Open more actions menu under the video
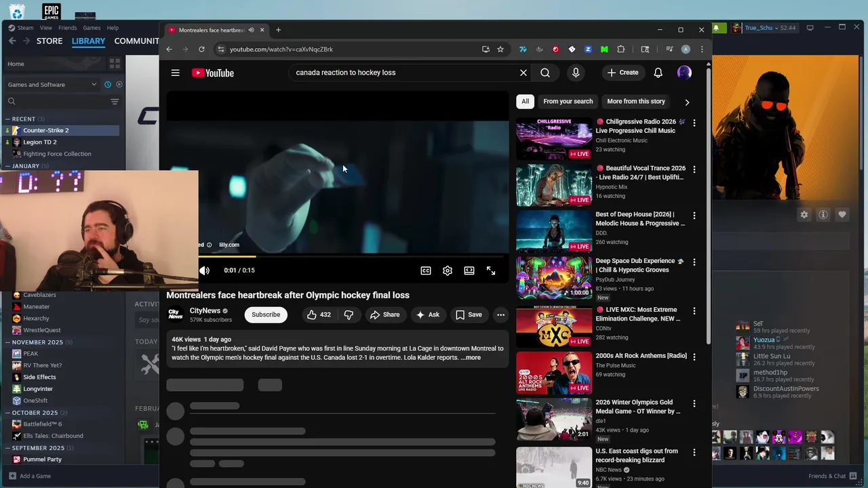The width and height of the screenshot is (868, 488). pyautogui.click(x=500, y=314)
